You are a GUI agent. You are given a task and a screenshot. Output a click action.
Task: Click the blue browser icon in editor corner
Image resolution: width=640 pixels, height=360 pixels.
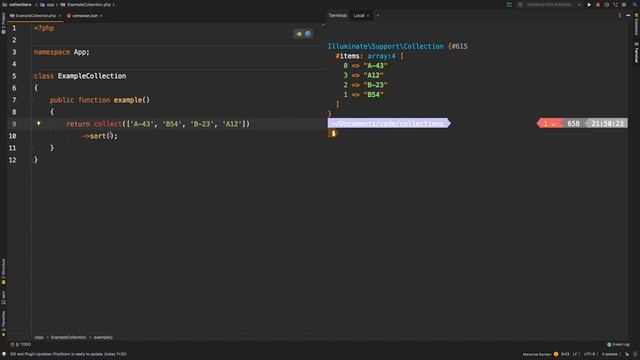(308, 34)
